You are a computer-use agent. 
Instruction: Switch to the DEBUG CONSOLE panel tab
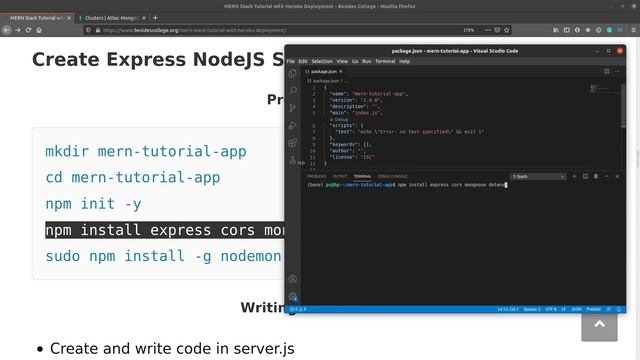(393, 176)
